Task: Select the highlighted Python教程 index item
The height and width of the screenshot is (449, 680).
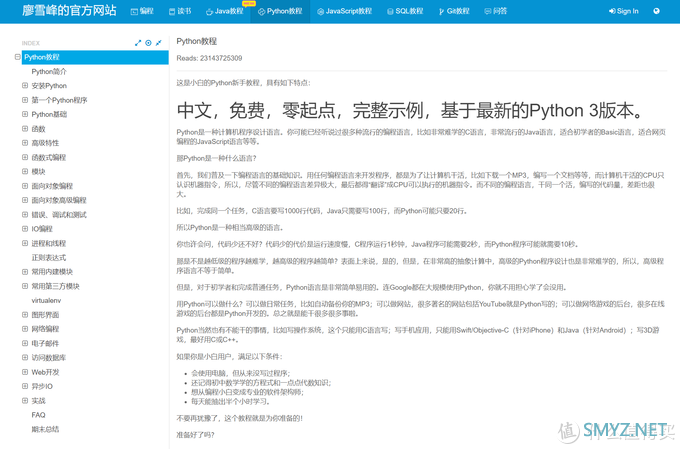Action: click(x=95, y=57)
